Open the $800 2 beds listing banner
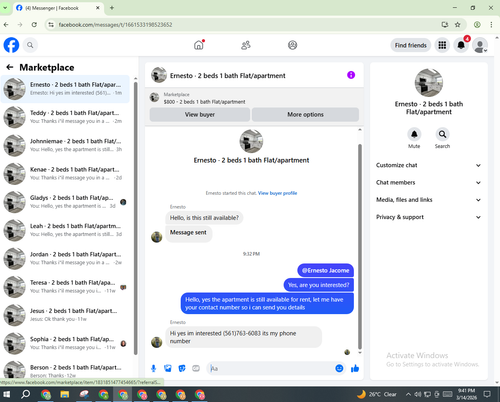 pos(254,98)
